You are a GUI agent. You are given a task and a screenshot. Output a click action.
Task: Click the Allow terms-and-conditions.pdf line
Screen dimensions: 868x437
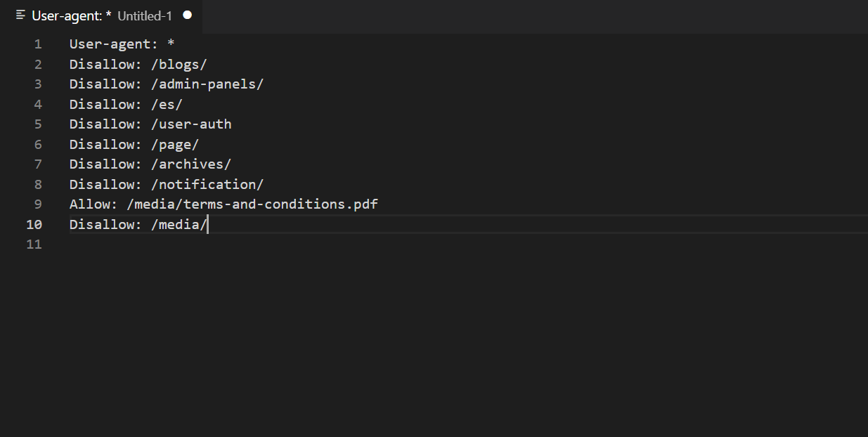224,204
